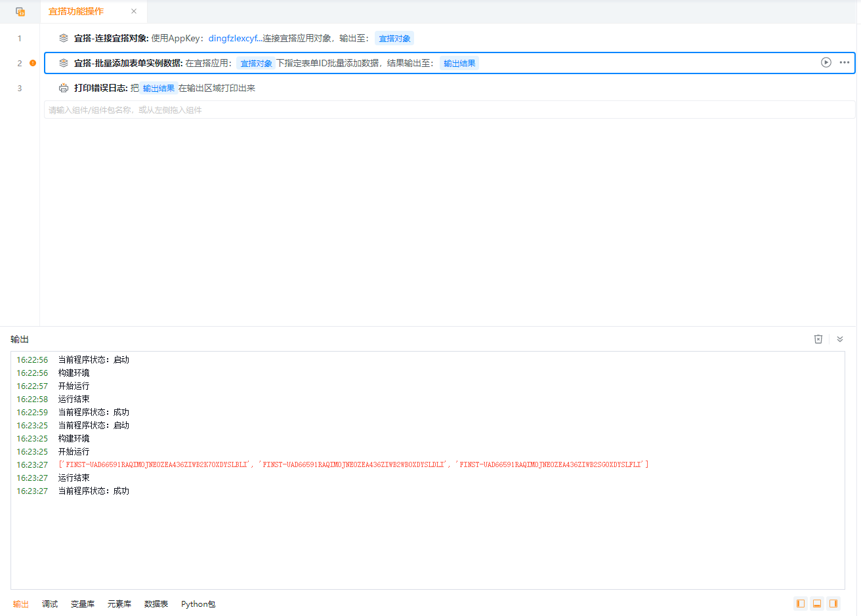The width and height of the screenshot is (861, 616).
Task: Toggle the bottom panel layout button
Action: [x=817, y=604]
